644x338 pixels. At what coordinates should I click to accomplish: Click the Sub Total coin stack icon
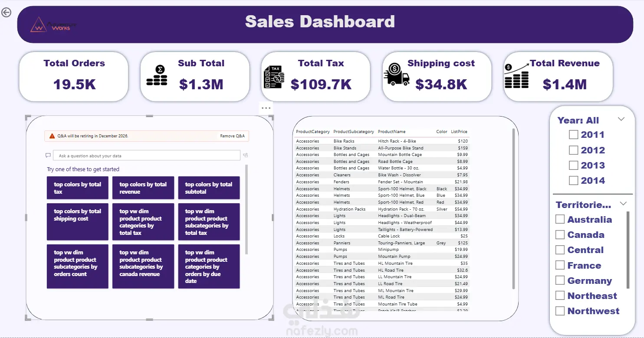point(157,75)
